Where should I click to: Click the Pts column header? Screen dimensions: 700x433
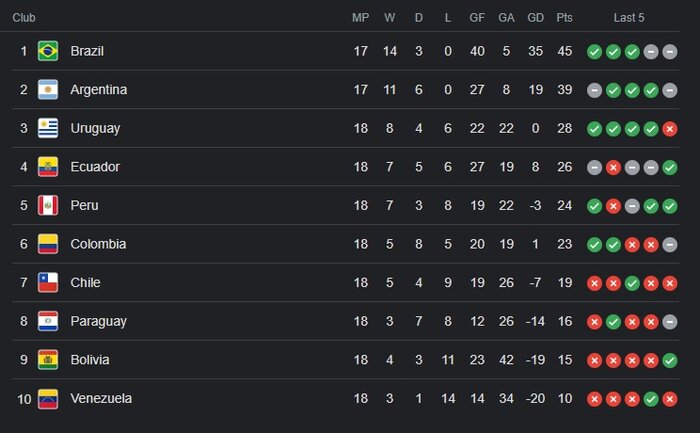pos(564,18)
